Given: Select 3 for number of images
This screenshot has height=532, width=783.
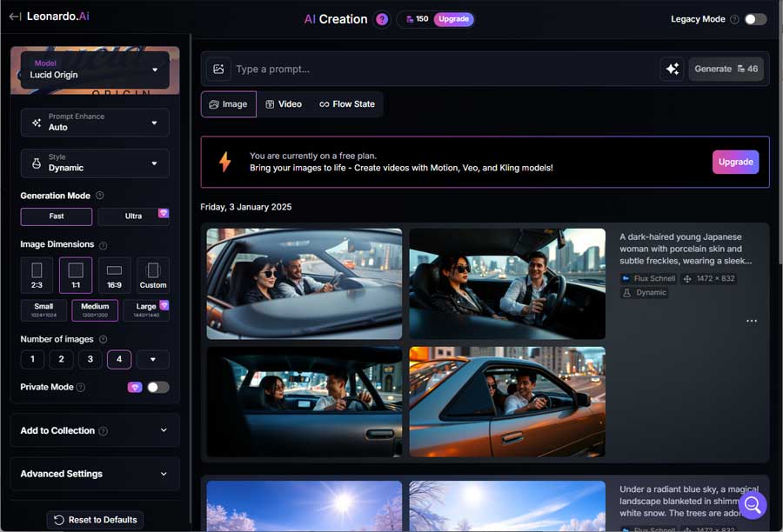Looking at the screenshot, I should coord(90,360).
